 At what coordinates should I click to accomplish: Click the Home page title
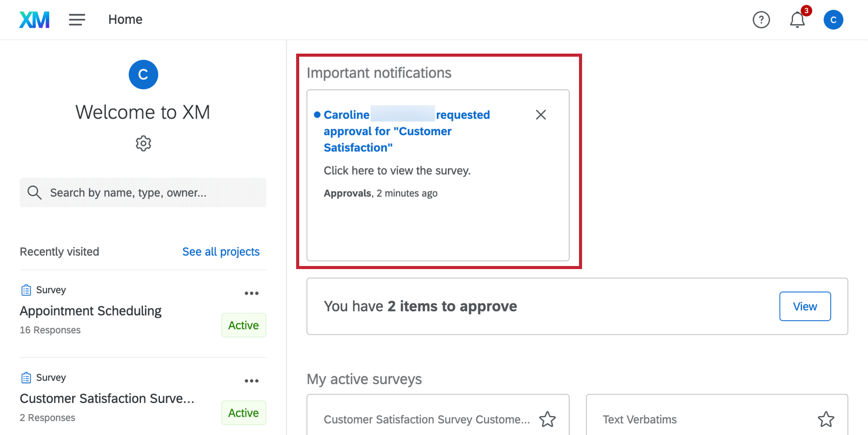pyautogui.click(x=125, y=20)
